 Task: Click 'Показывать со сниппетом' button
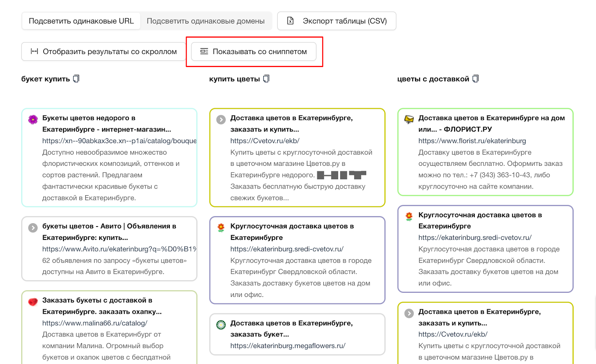click(x=254, y=51)
